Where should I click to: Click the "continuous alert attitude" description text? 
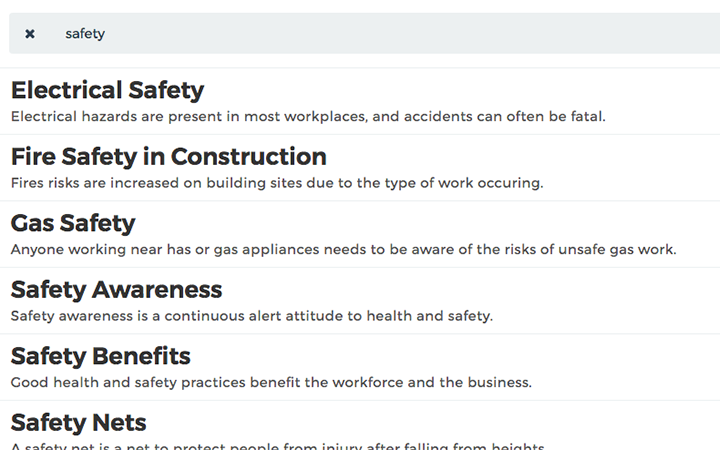[252, 316]
